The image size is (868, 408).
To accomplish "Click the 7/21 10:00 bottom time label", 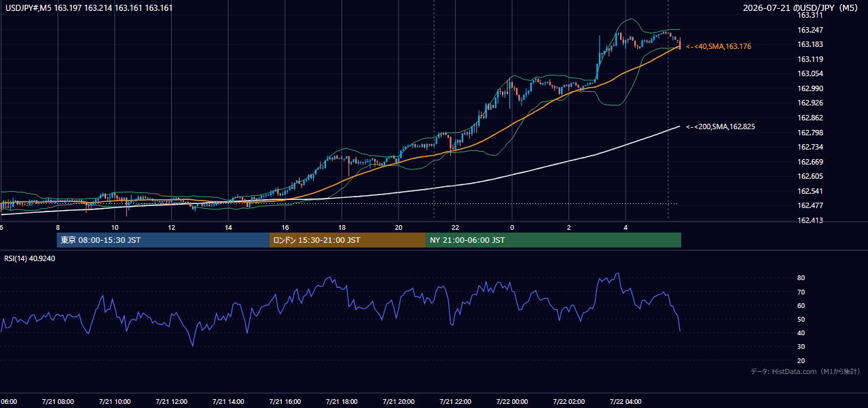I will [115, 402].
